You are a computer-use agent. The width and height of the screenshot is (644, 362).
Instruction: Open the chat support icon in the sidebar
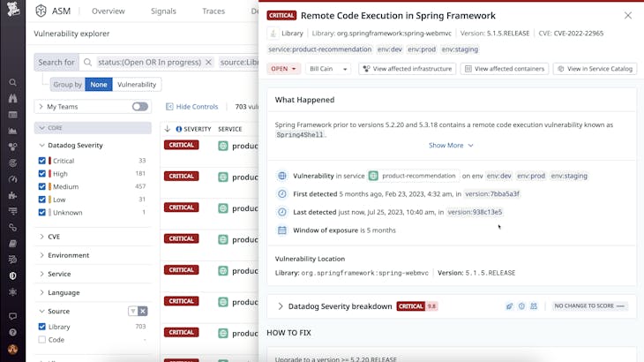[12, 316]
